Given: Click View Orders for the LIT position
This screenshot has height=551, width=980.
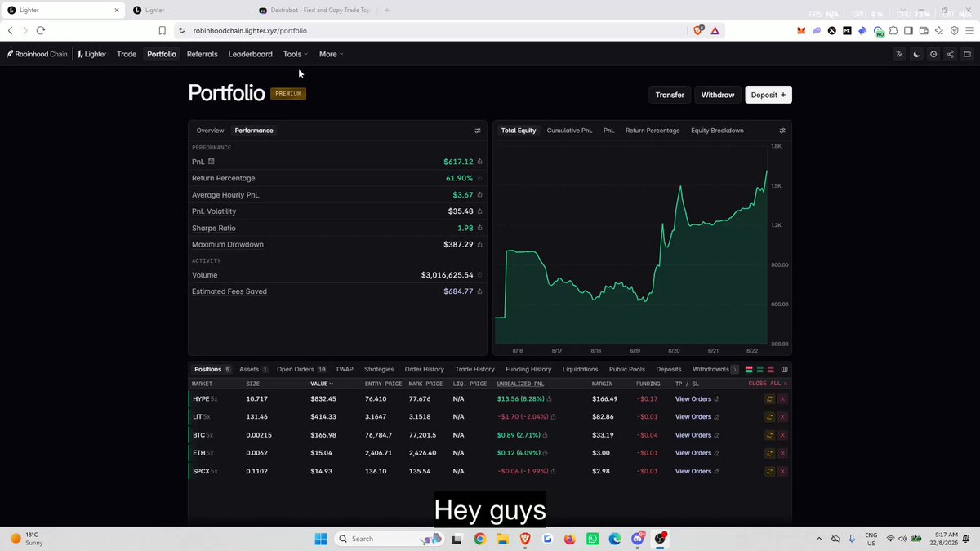Looking at the screenshot, I should (x=693, y=417).
